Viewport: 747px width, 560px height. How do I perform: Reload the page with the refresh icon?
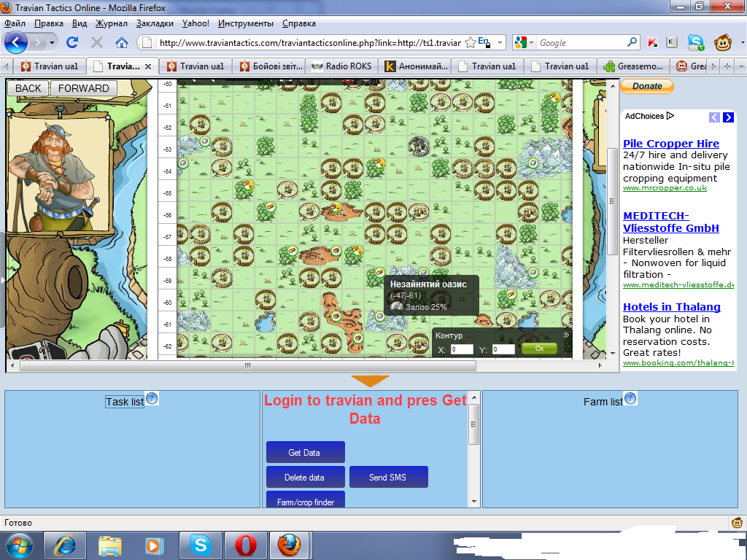72,42
